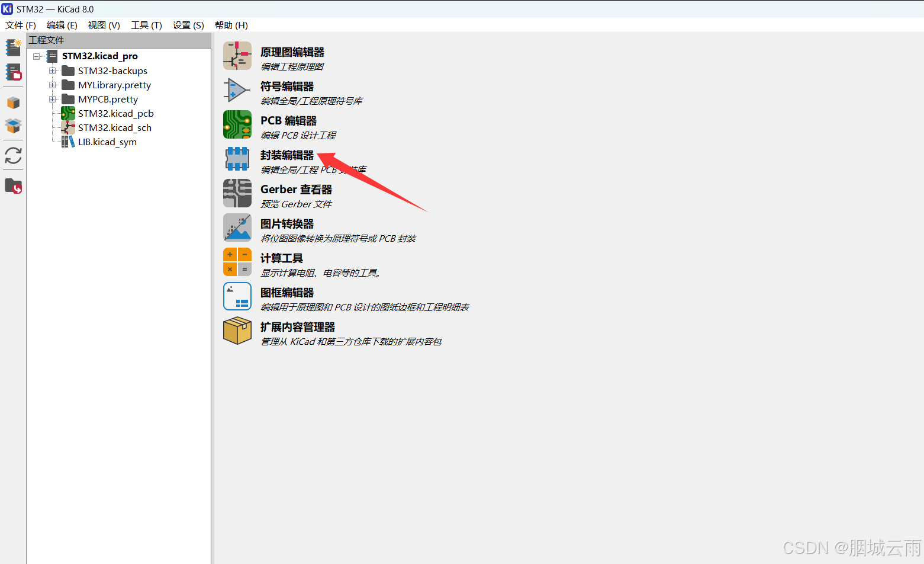
Task: Click the STM32.kicad_pcb file icon
Action: point(68,114)
